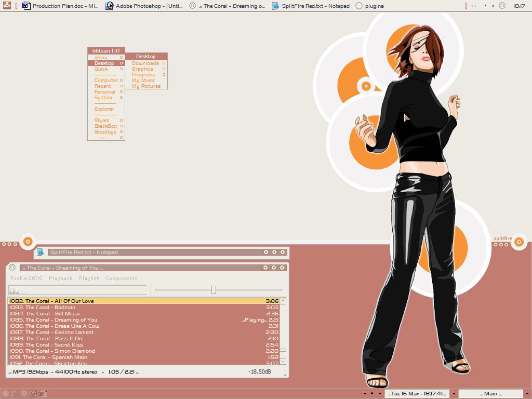Click SplitFire Red.txt Notepad title bar
This screenshot has height=399, width=532.
pos(155,252)
